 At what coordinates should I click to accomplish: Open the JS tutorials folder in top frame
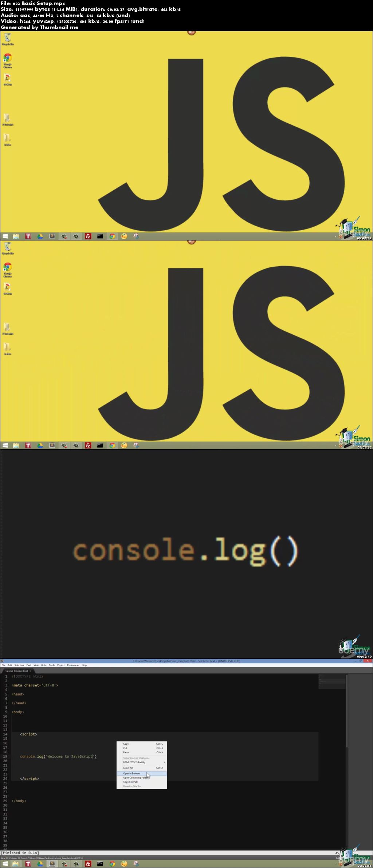pyautogui.click(x=8, y=120)
